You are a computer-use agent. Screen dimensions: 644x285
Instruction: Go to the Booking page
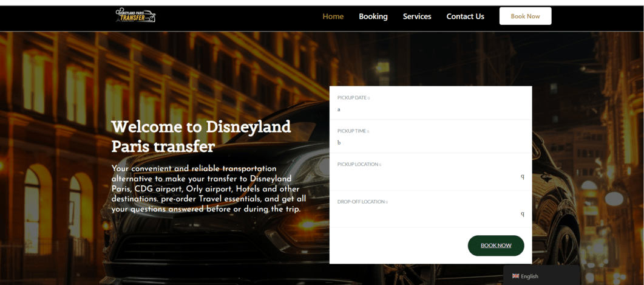pyautogui.click(x=373, y=16)
